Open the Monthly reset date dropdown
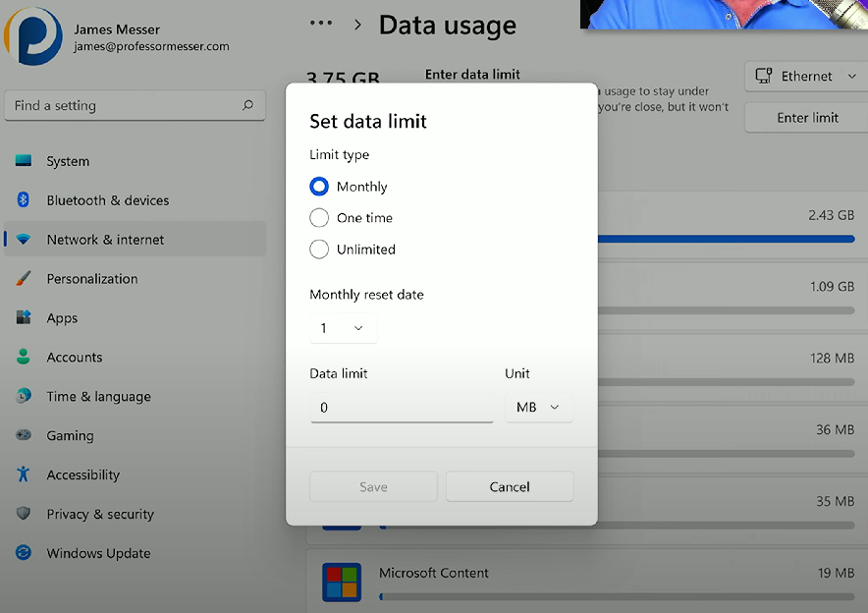 pos(343,328)
